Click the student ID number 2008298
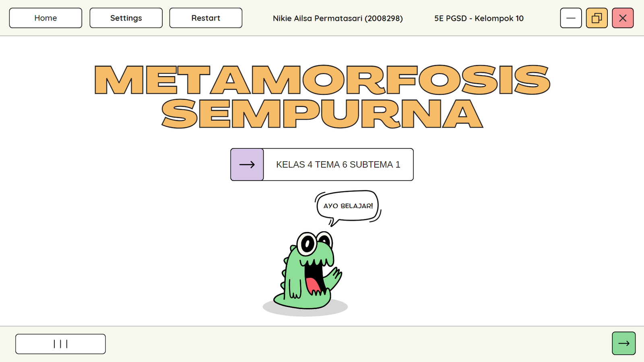Screen dimensions: 644x362 point(384,19)
